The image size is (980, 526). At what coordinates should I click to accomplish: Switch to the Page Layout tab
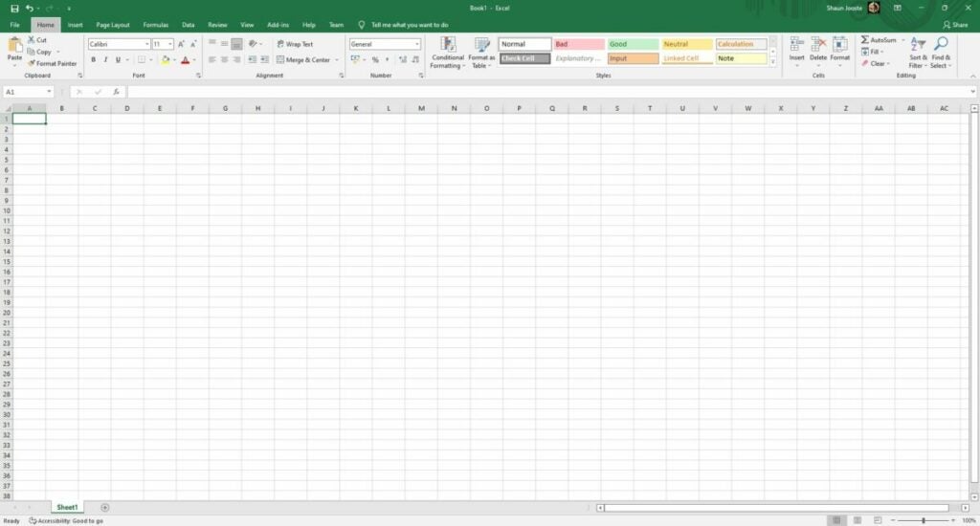pos(113,25)
